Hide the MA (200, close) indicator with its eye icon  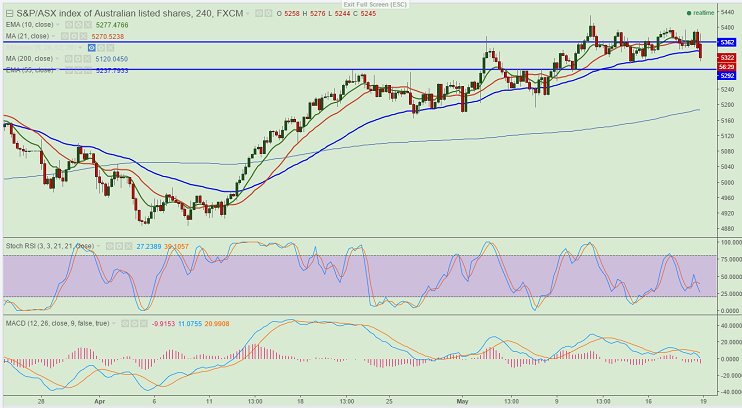[68, 59]
